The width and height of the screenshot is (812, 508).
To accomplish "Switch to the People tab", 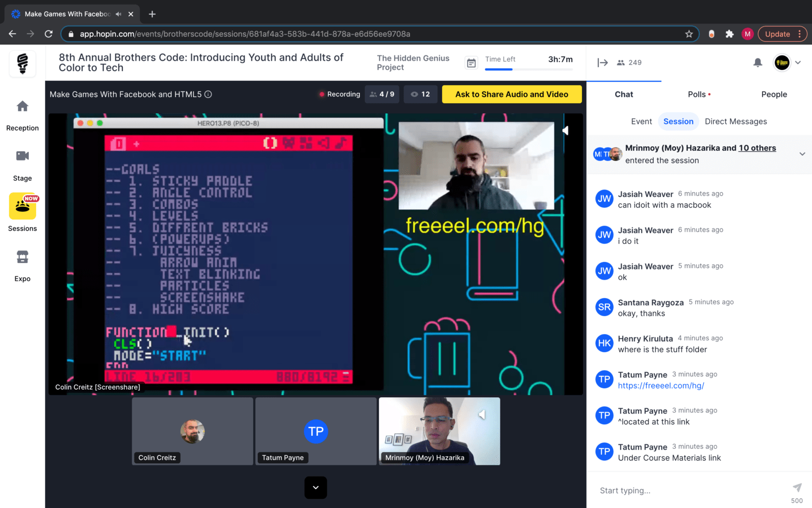I will click(x=773, y=94).
